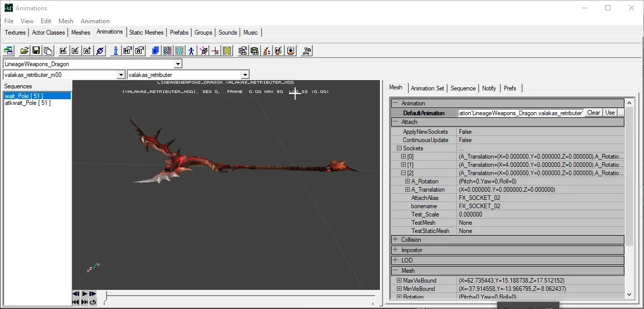The height and width of the screenshot is (309, 644).
Task: Click the blue info icon in toolbar
Action: point(116,51)
